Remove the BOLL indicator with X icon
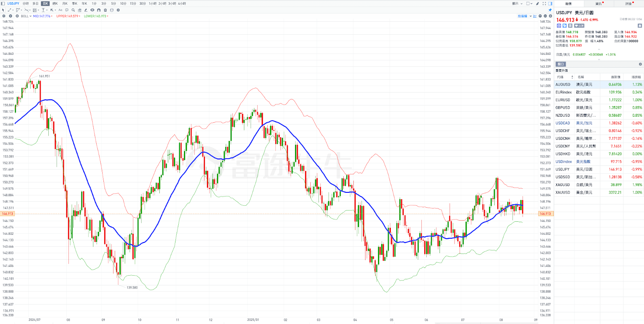Viewport: 644px width, 324px height. coord(17,16)
